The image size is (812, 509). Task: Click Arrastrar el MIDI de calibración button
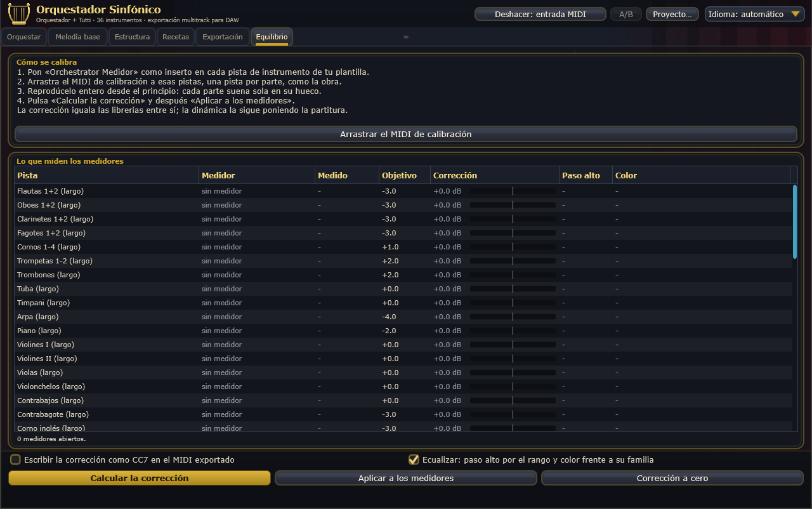tap(406, 134)
